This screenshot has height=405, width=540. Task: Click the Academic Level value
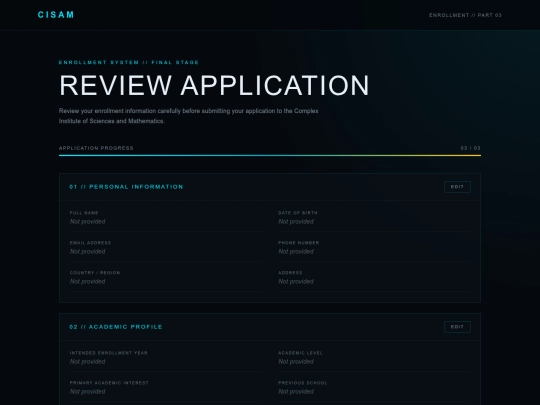coord(296,362)
